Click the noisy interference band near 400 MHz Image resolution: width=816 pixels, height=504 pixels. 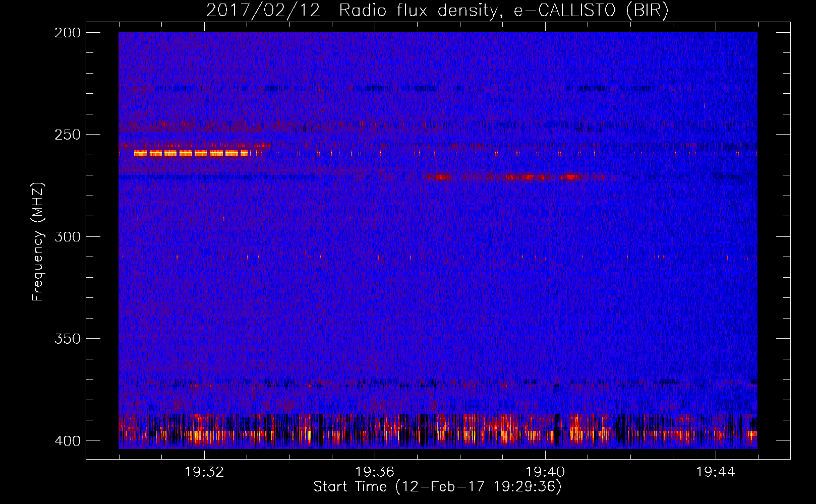(438, 431)
